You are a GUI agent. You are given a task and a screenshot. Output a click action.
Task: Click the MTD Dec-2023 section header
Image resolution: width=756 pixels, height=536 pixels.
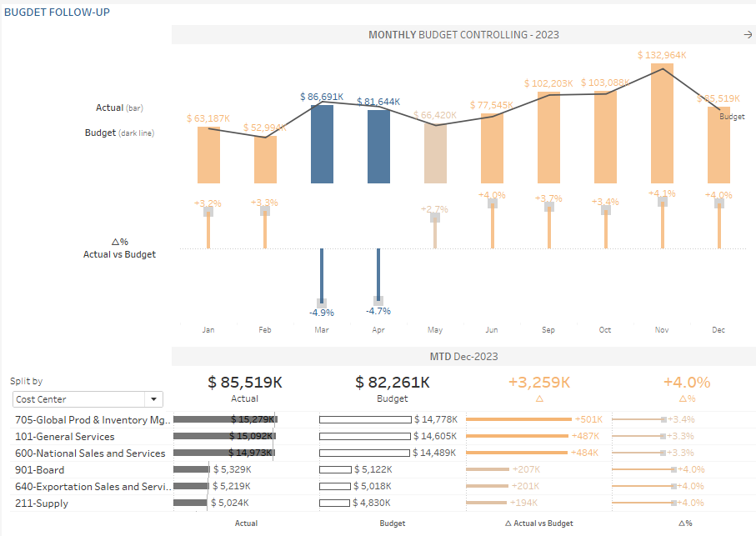463,357
